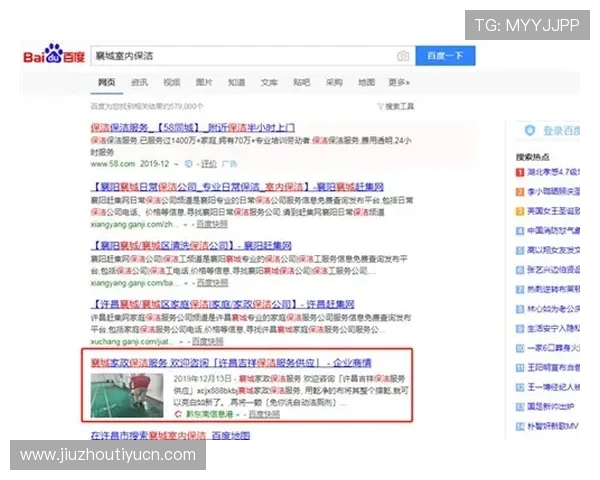Viewport: 600px width, 480px height.
Task: Open hot search item starting 李小璐
Action: (553, 192)
